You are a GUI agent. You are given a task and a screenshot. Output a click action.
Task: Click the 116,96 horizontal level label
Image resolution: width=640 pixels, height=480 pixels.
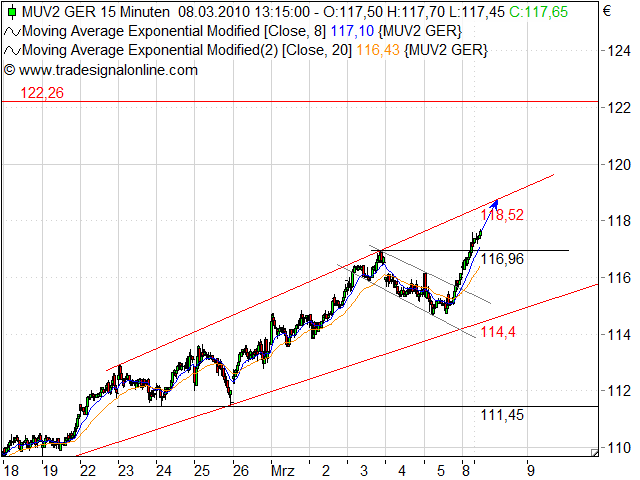coord(503,258)
